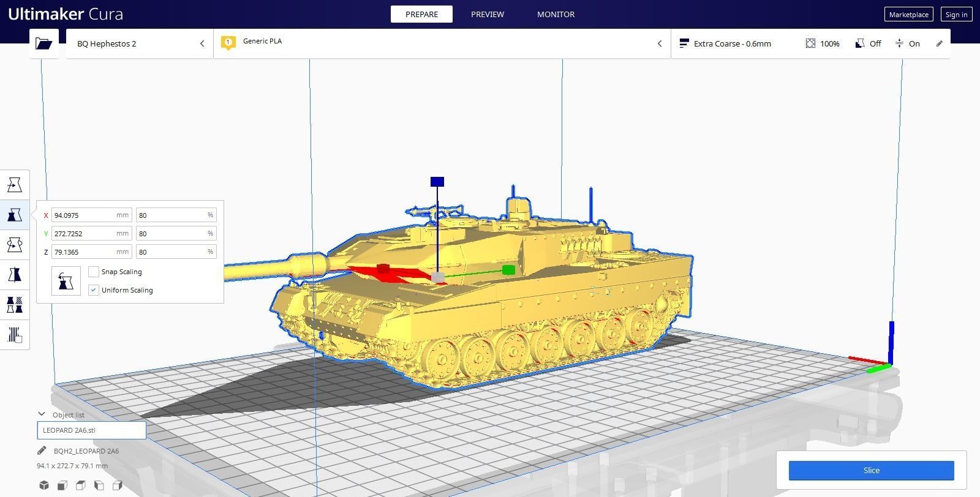Open Support Blocker tool
980x497 pixels.
(x=15, y=335)
